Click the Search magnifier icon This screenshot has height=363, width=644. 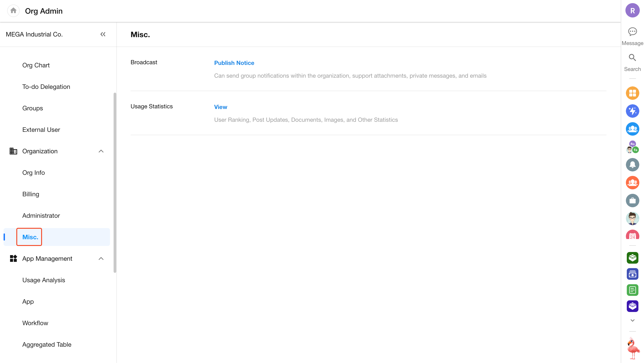tap(632, 58)
